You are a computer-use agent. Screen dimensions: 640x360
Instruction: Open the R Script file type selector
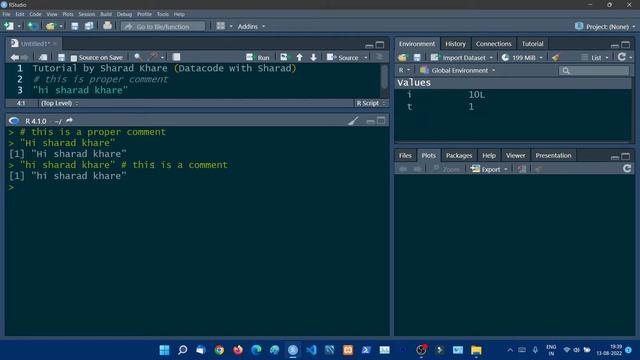371,103
